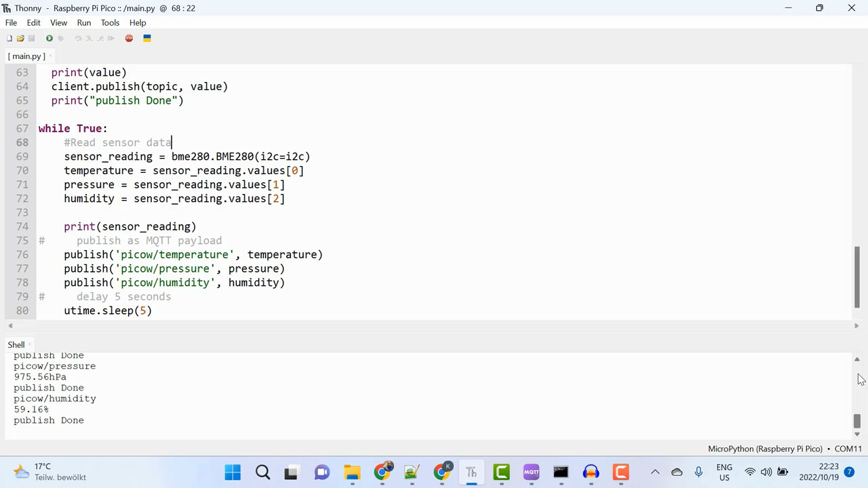Click the Step into toolbar icon
This screenshot has height=488, width=868.
[x=89, y=39]
